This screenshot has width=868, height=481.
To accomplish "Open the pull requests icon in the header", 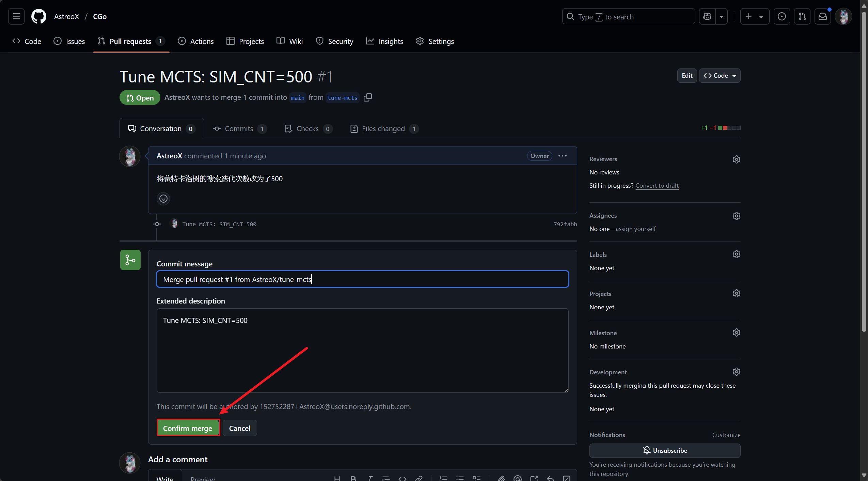I will tap(802, 16).
